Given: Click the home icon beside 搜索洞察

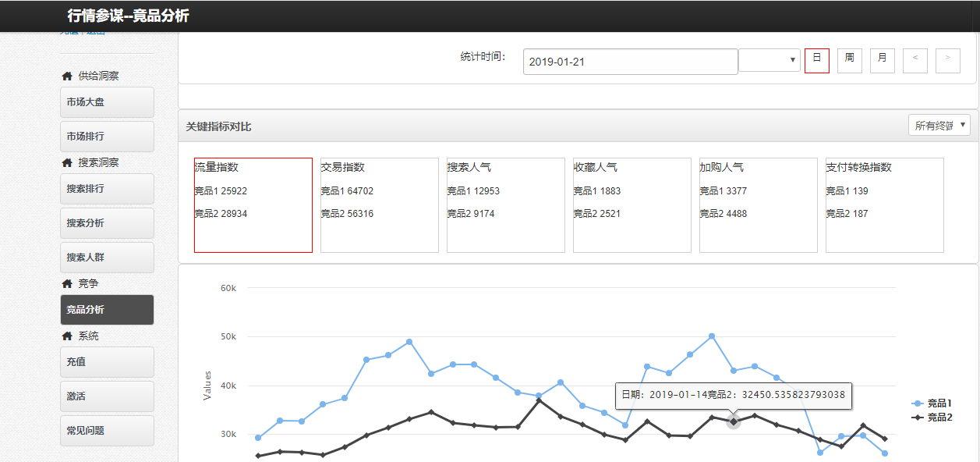Looking at the screenshot, I should click(67, 163).
